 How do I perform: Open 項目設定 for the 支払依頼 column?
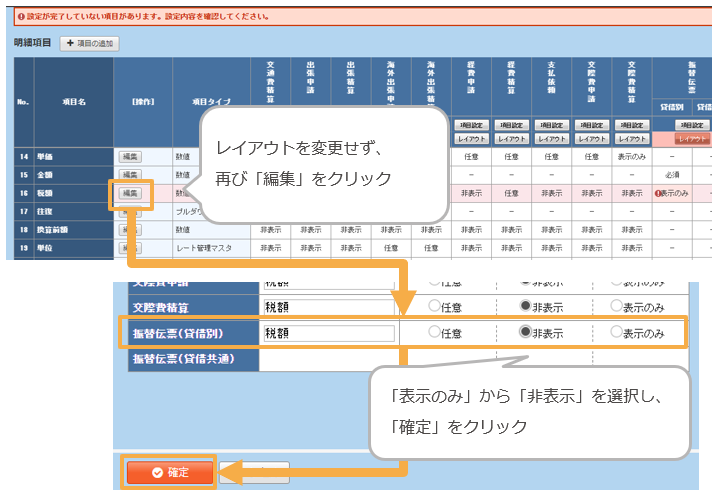click(550, 125)
